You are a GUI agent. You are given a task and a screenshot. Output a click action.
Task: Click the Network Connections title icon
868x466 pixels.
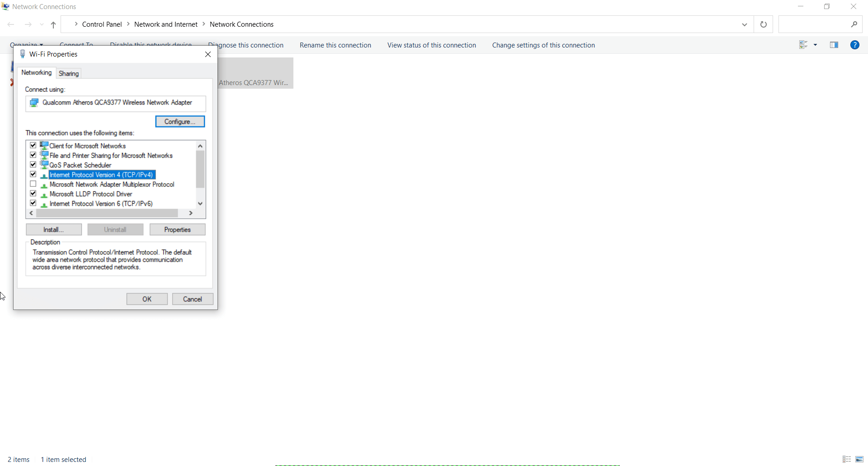pos(5,6)
